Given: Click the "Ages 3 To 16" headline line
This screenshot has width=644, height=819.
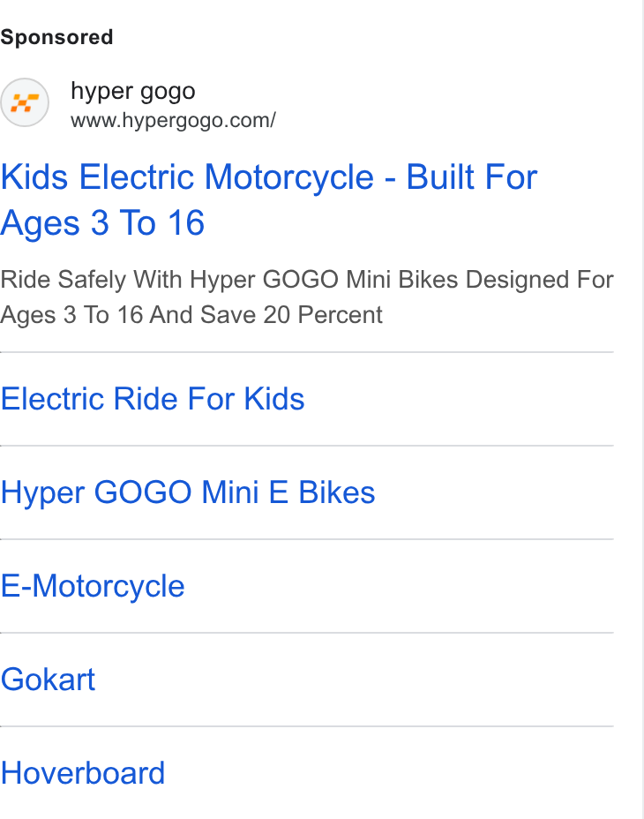Looking at the screenshot, I should [102, 223].
